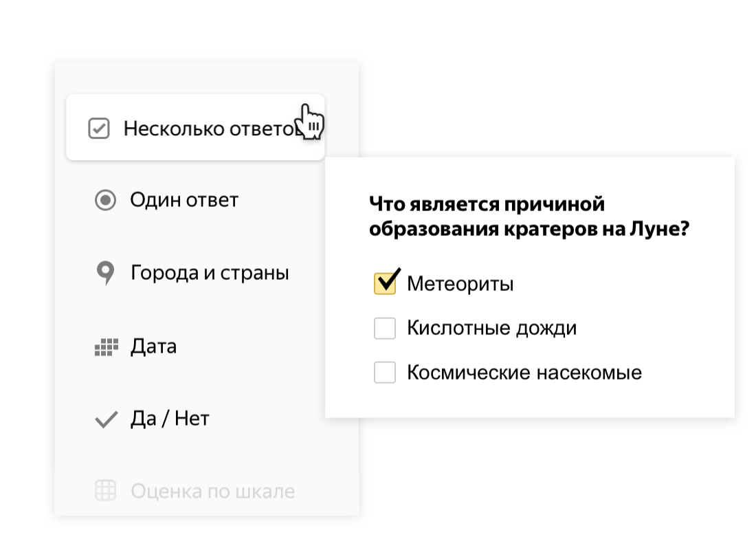The height and width of the screenshot is (550, 756).
Task: Select the Несколько ответов question type
Action: [195, 128]
